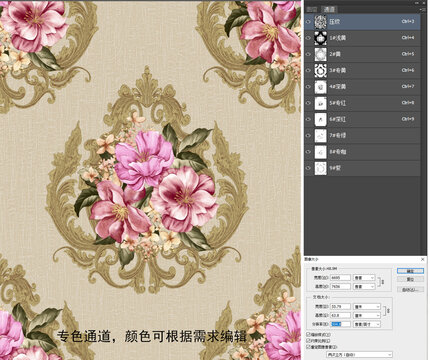Click the pixel height input field
This screenshot has height=360, width=430.
[340, 286]
